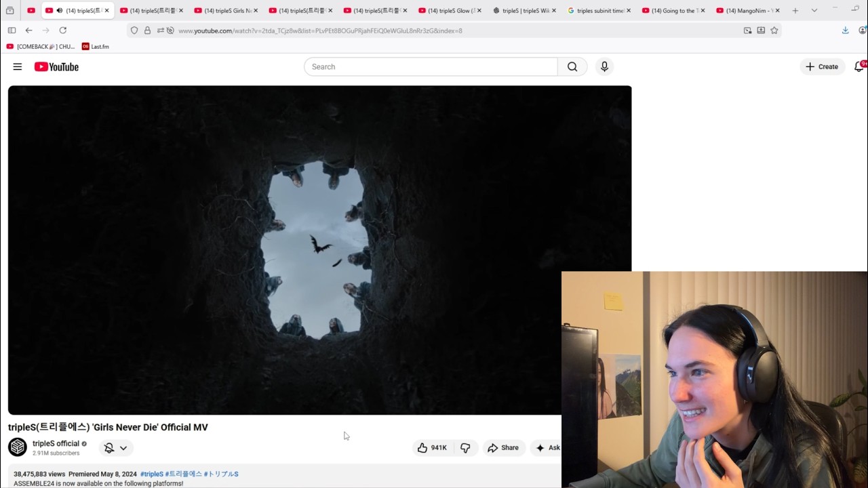Click the video player to pause
Viewport: 868px width, 488px height.
[x=319, y=250]
